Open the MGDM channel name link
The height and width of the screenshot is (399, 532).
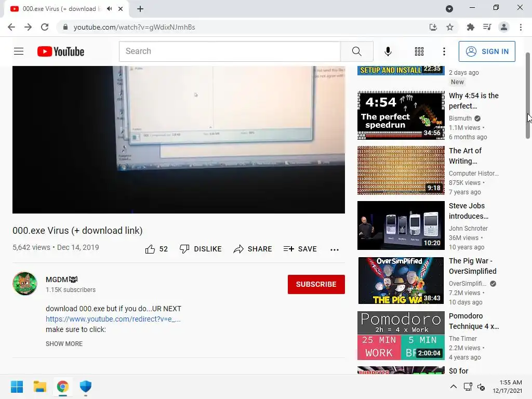coord(62,280)
